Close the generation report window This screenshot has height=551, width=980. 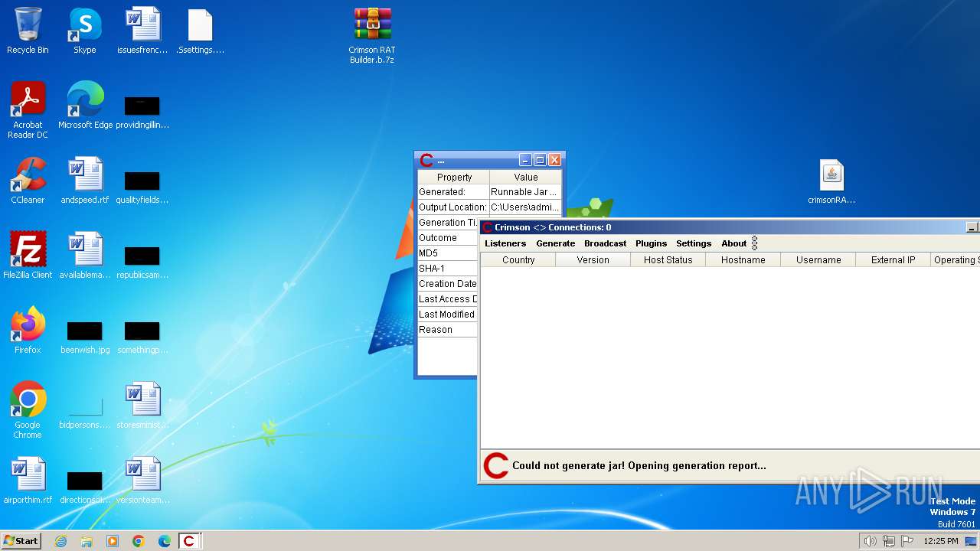point(555,160)
